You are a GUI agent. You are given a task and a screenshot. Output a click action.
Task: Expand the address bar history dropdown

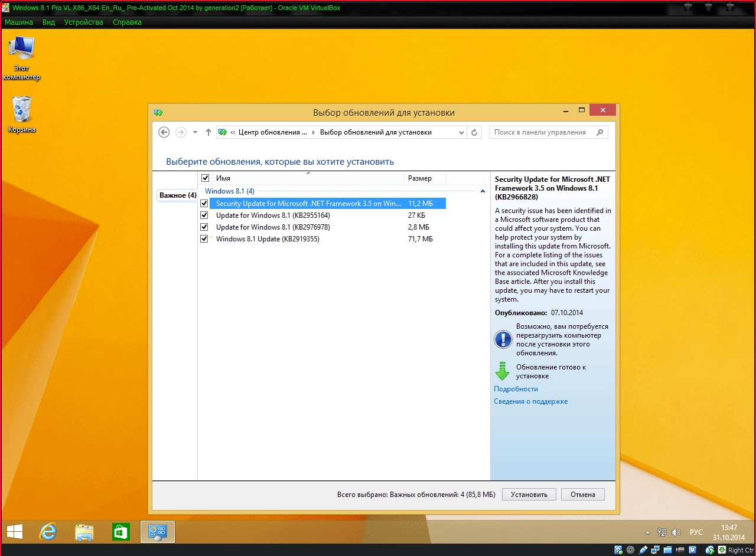[462, 132]
